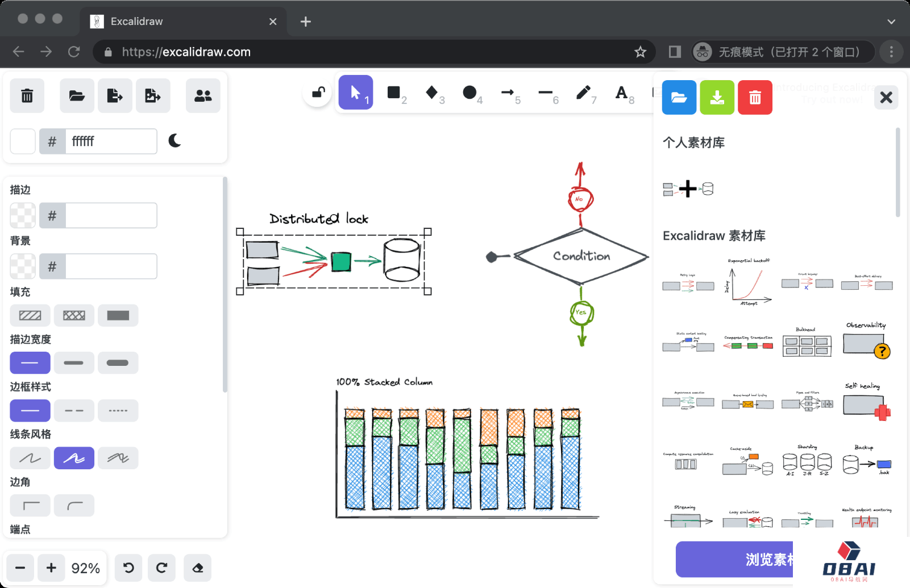Add the Observability library item thumbnail
This screenshot has width=910, height=588.
866,341
